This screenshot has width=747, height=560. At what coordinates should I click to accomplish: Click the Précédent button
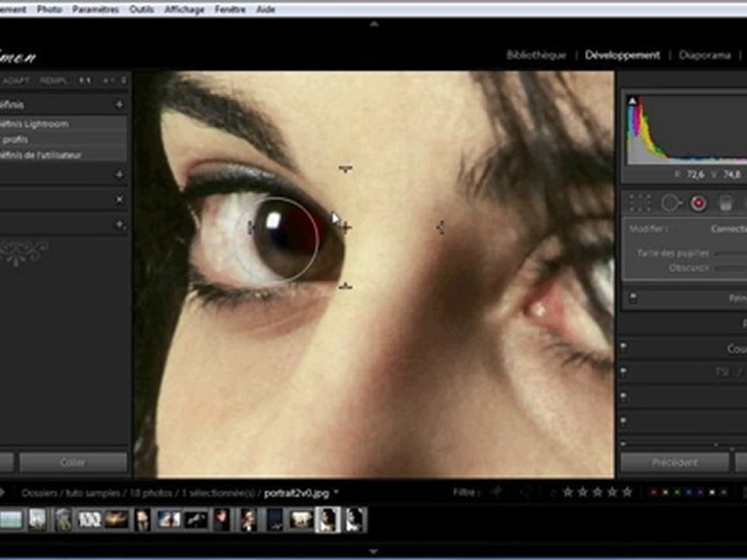pyautogui.click(x=675, y=462)
